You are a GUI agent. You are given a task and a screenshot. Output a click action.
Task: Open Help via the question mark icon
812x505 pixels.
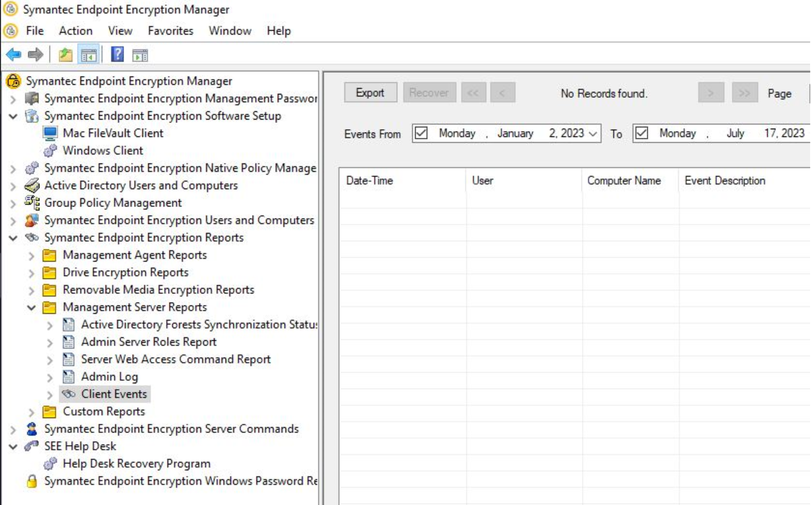[117, 55]
